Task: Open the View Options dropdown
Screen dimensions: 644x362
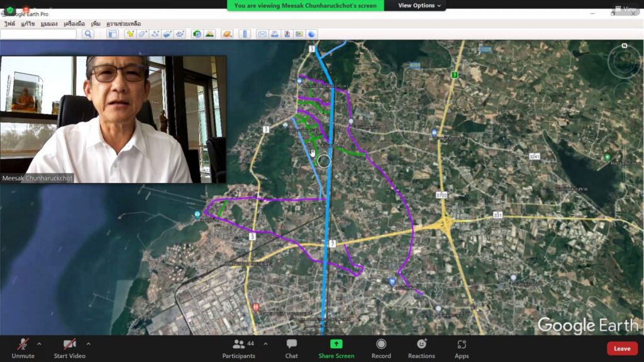Action: pyautogui.click(x=419, y=5)
